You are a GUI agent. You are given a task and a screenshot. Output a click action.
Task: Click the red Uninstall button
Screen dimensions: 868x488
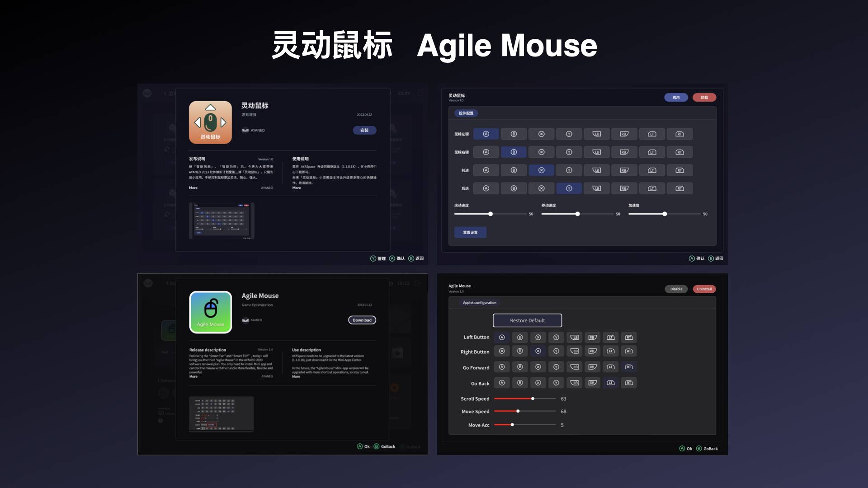pyautogui.click(x=704, y=289)
